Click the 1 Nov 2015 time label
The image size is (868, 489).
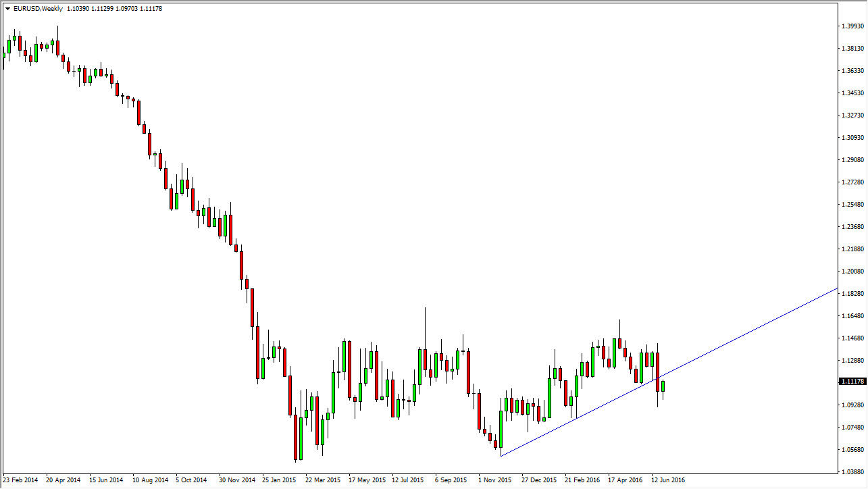[494, 480]
